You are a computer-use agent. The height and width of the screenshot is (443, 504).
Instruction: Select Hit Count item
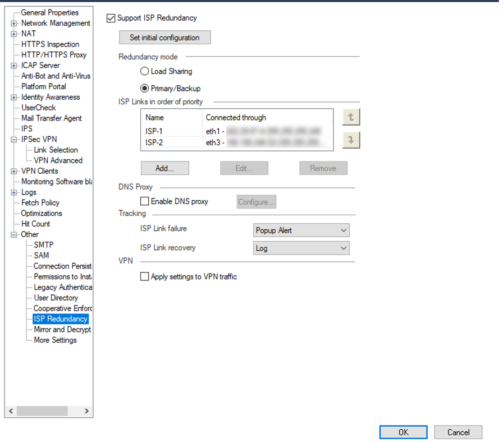36,224
